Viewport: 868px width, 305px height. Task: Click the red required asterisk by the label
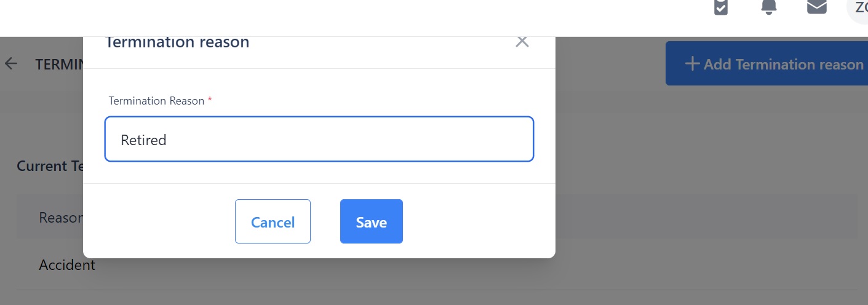point(210,101)
